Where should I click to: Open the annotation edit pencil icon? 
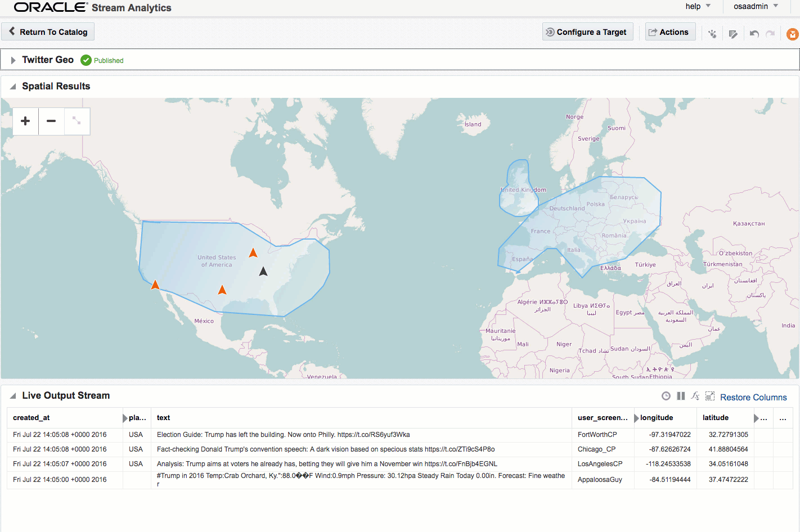733,34
